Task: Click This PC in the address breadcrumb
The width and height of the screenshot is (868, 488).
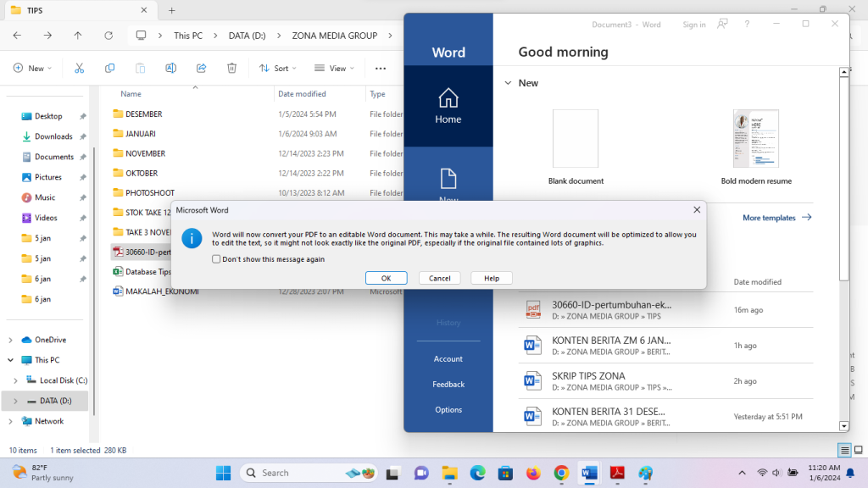Action: (x=188, y=36)
